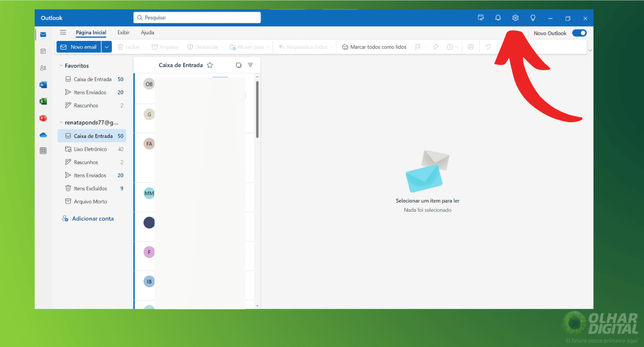Switch to the Página Inicial tab
644x347 pixels.
pos(91,33)
